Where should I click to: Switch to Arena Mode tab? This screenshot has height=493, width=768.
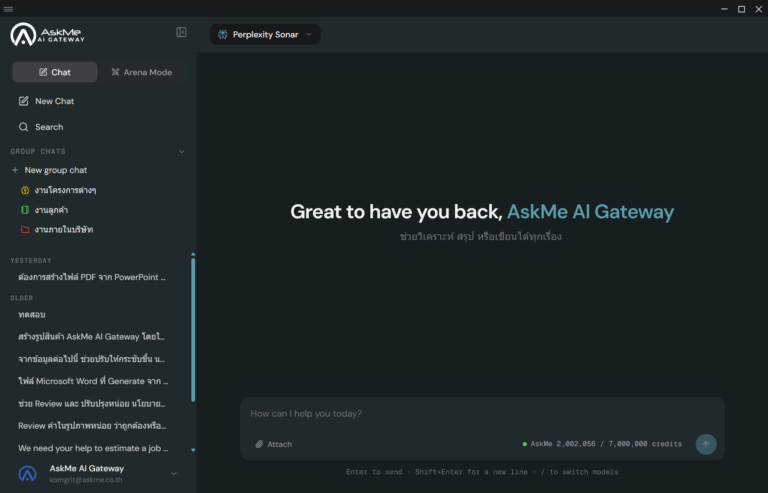pos(142,72)
